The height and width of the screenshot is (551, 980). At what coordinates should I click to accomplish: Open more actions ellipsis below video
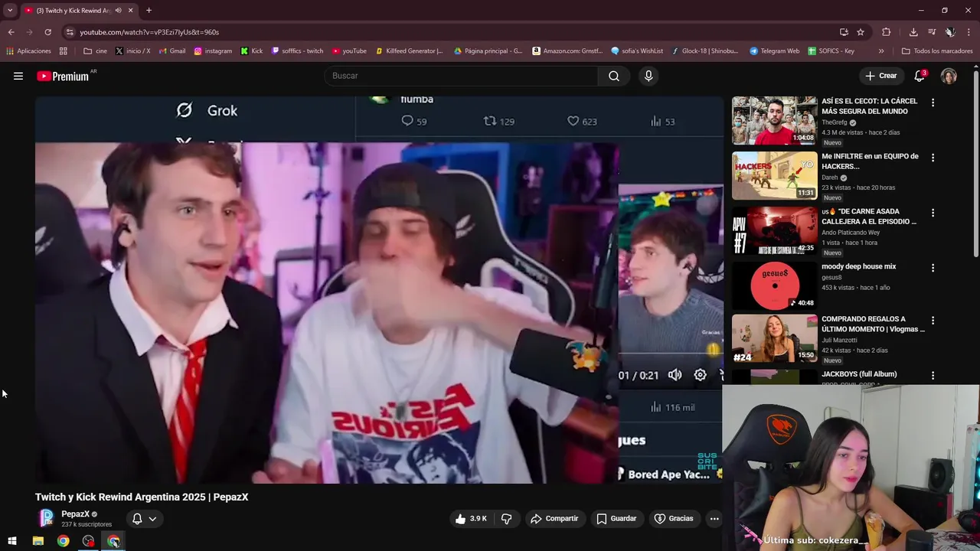point(714,519)
